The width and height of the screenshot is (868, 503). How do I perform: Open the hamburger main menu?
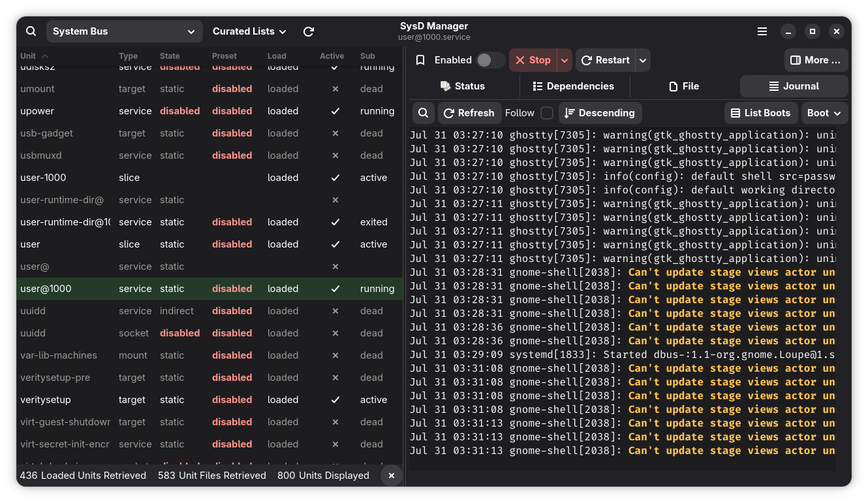click(762, 31)
